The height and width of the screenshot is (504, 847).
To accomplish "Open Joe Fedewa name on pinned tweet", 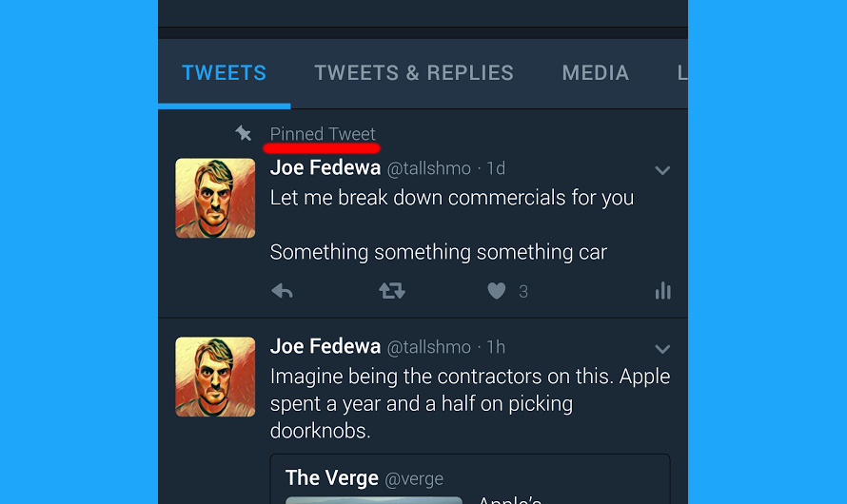I will coord(325,167).
